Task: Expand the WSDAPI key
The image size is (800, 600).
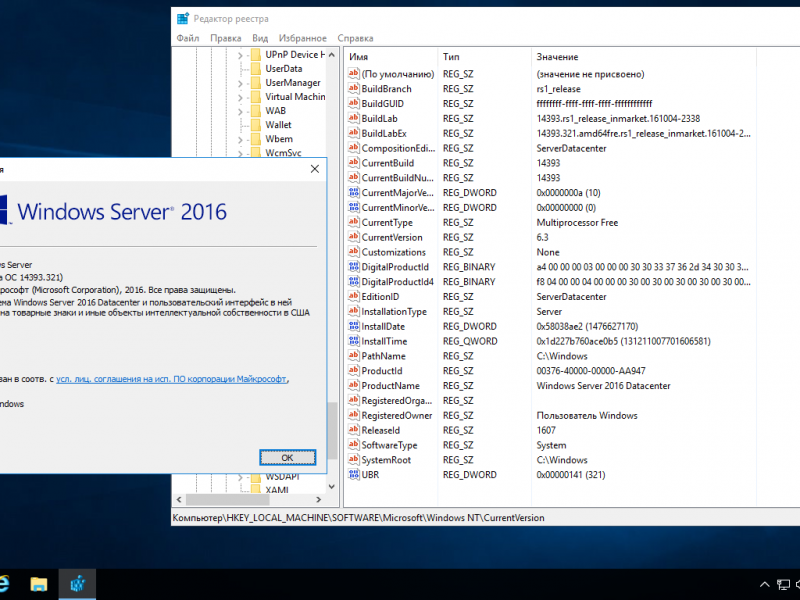Action: point(240,478)
